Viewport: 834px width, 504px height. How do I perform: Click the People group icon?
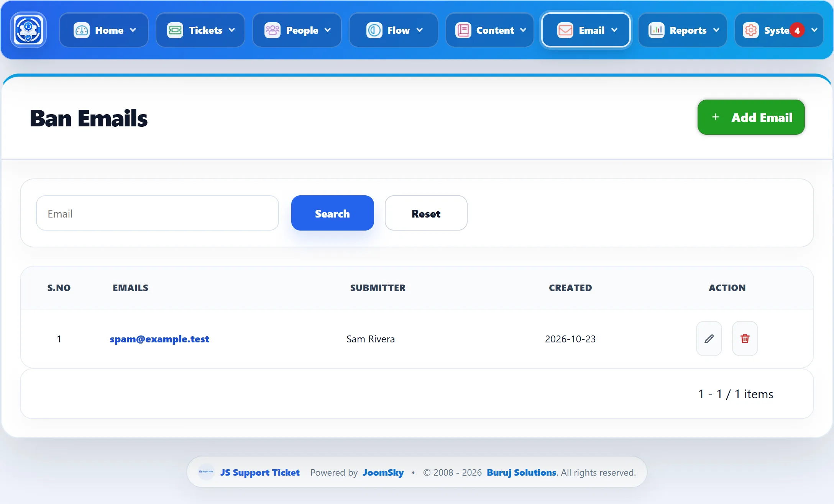273,30
